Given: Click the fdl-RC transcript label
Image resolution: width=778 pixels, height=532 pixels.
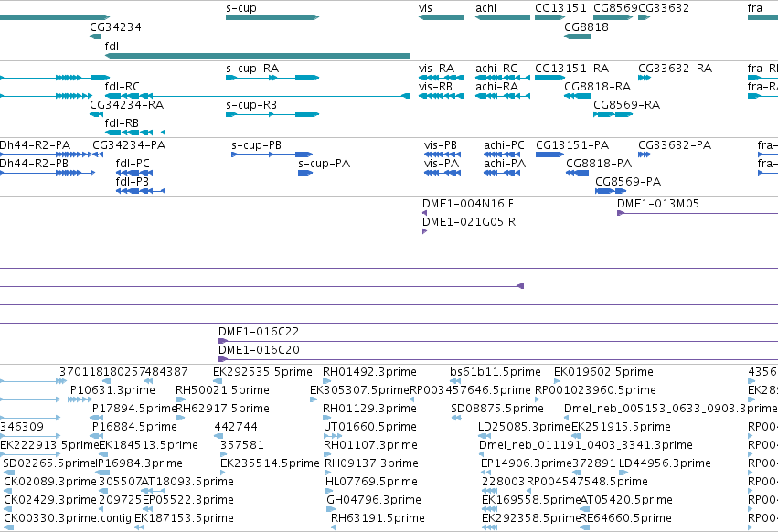Looking at the screenshot, I should [123, 86].
